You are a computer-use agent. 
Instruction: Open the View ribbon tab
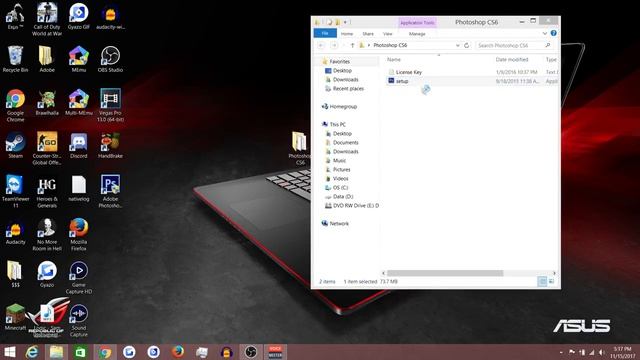pyautogui.click(x=388, y=34)
